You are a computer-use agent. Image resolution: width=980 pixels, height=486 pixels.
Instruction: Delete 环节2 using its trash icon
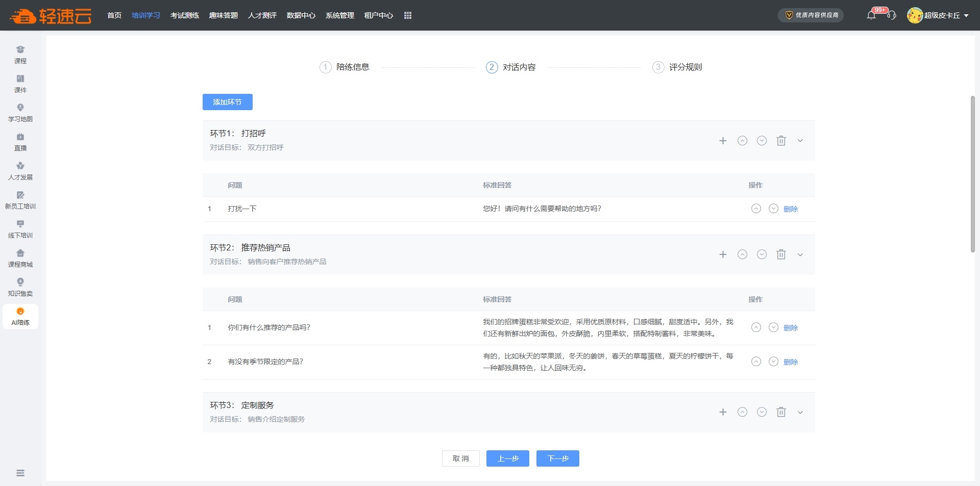[x=781, y=254]
